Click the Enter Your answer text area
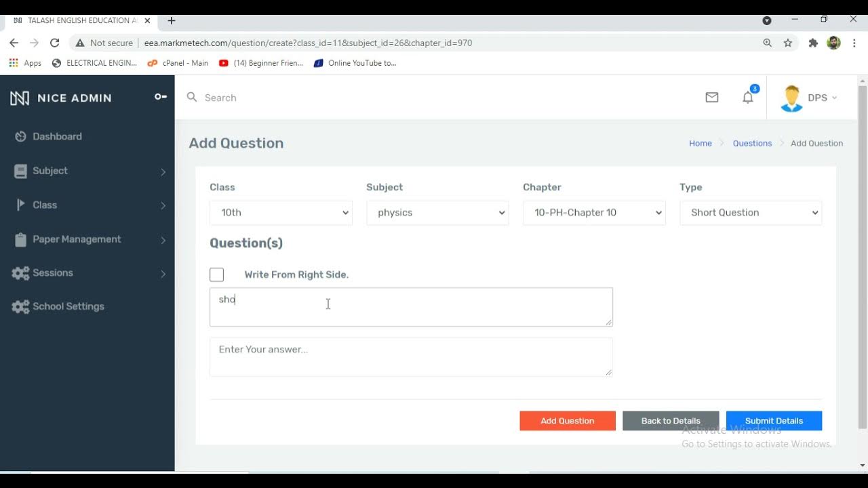 (411, 357)
